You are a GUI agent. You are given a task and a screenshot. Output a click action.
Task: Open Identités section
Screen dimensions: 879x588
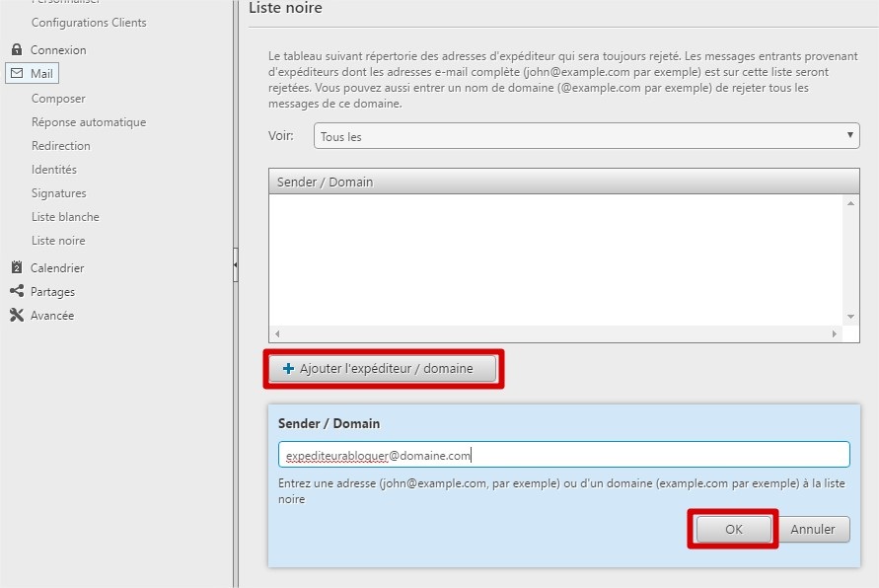pyautogui.click(x=53, y=170)
